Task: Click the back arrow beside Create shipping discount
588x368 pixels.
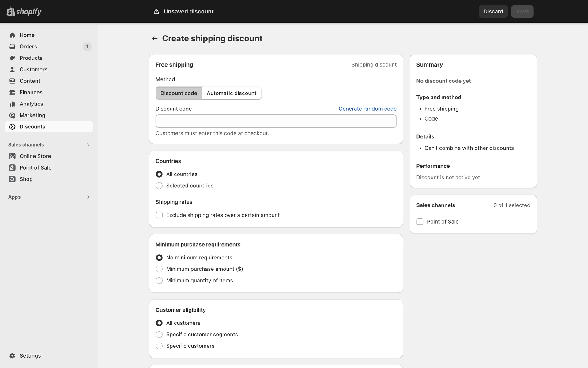Action: pos(155,38)
